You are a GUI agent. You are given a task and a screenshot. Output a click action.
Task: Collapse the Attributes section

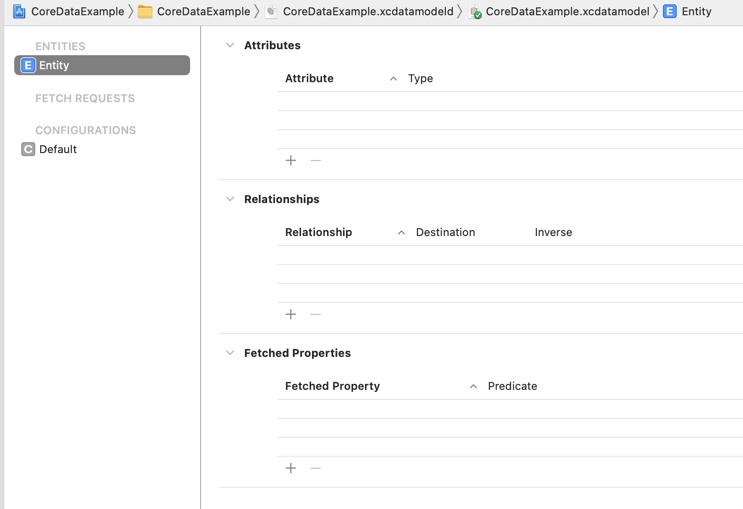[230, 45]
